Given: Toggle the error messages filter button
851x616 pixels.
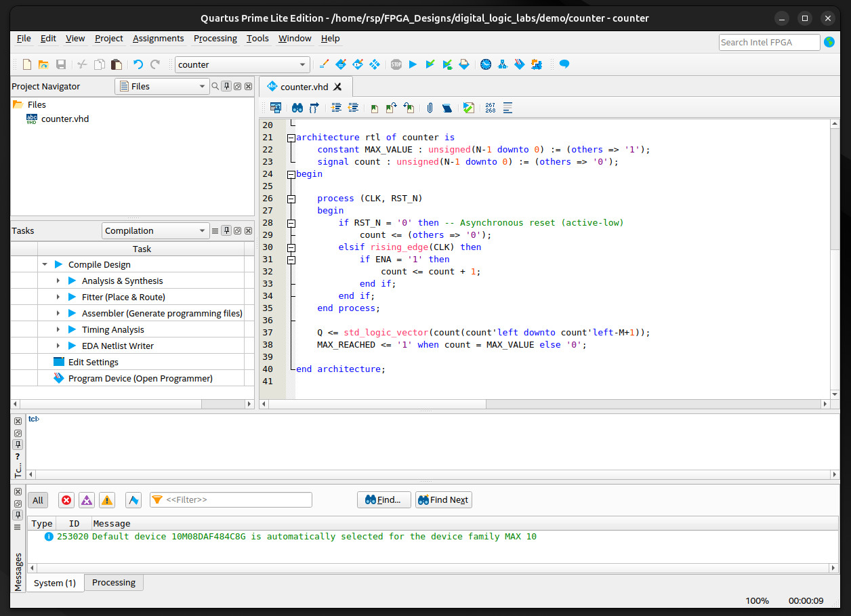Looking at the screenshot, I should (x=66, y=500).
